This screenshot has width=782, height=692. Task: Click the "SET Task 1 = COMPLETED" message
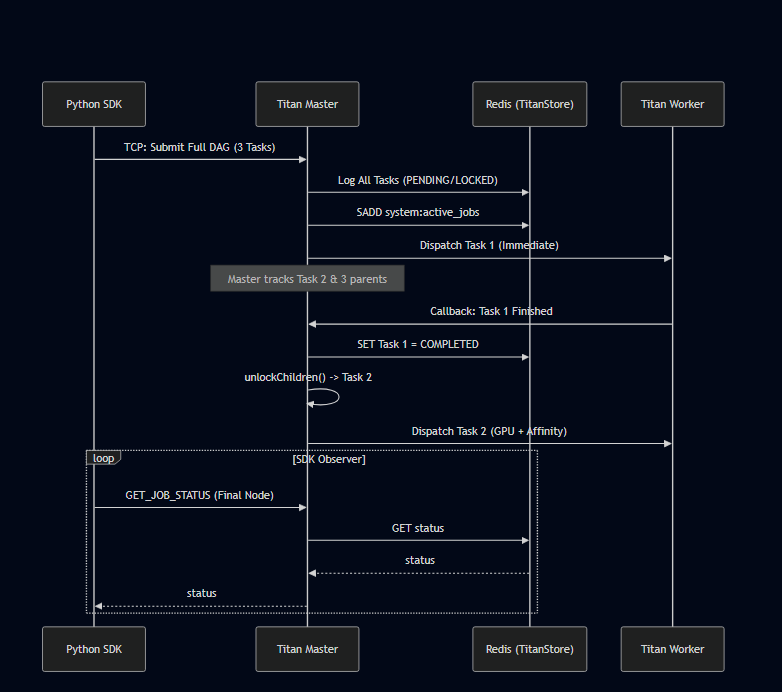coord(418,344)
